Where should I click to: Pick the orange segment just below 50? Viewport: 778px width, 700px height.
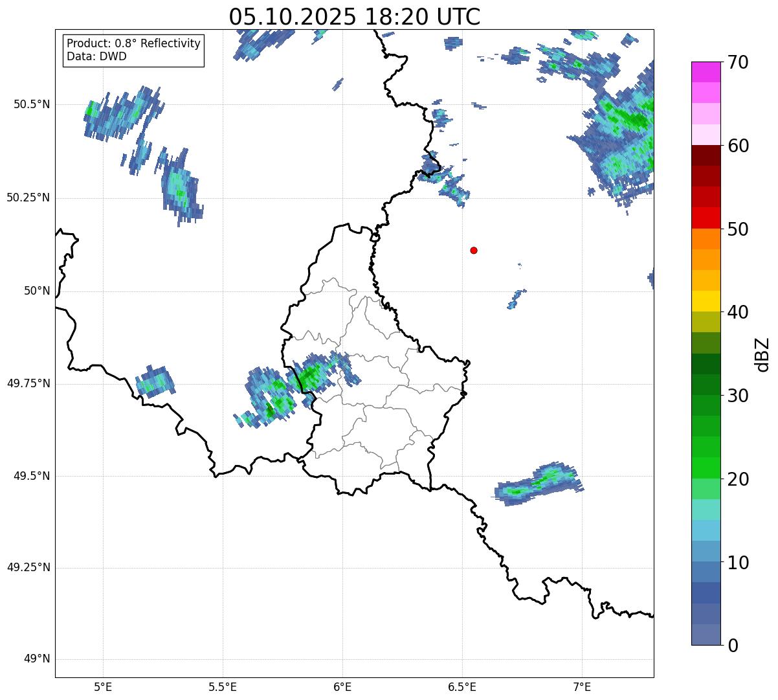tap(706, 239)
